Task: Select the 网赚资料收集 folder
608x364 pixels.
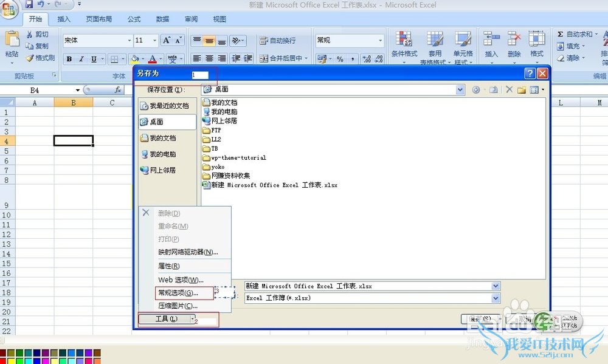Action: 226,176
